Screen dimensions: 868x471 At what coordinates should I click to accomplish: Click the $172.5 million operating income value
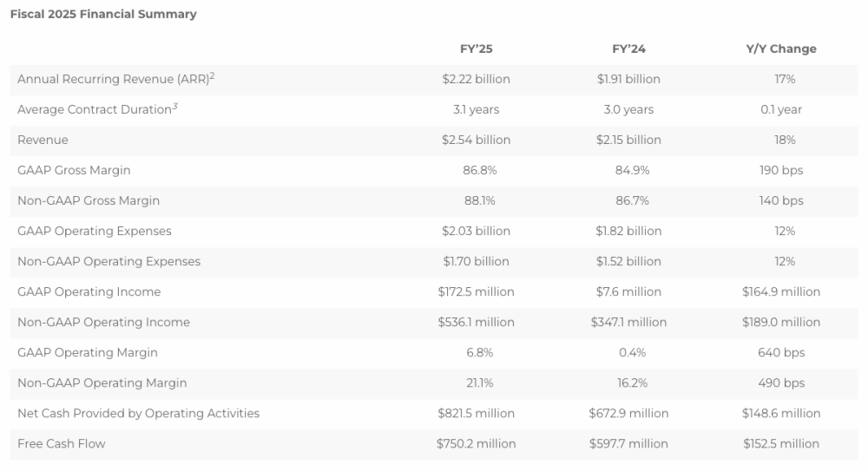click(x=476, y=291)
